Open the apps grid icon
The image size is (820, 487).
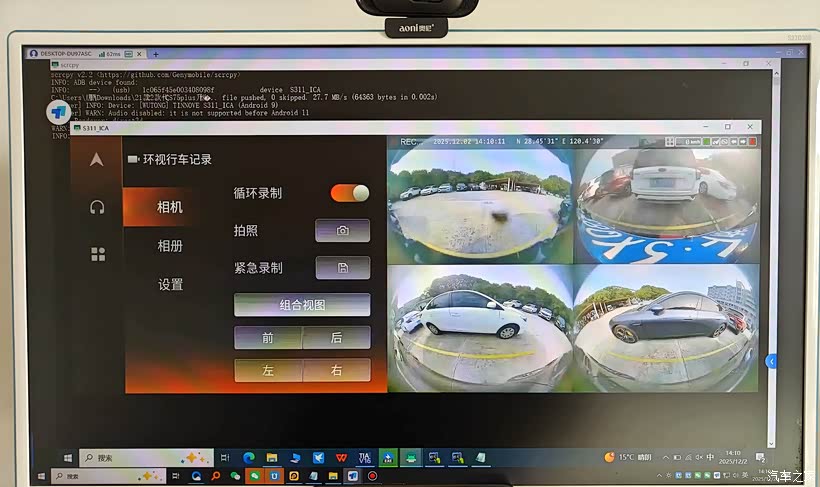[x=97, y=254]
